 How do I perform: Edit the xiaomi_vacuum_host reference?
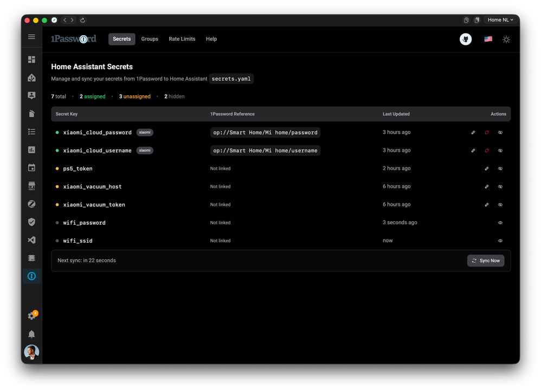point(487,187)
